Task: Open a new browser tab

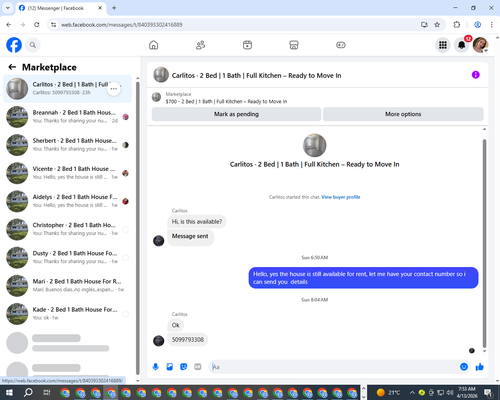Action: [x=114, y=8]
